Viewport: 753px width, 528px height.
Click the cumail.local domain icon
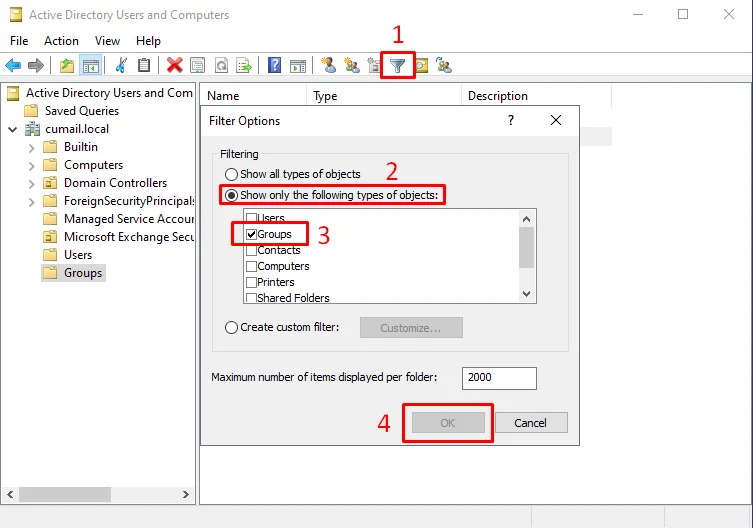point(32,129)
